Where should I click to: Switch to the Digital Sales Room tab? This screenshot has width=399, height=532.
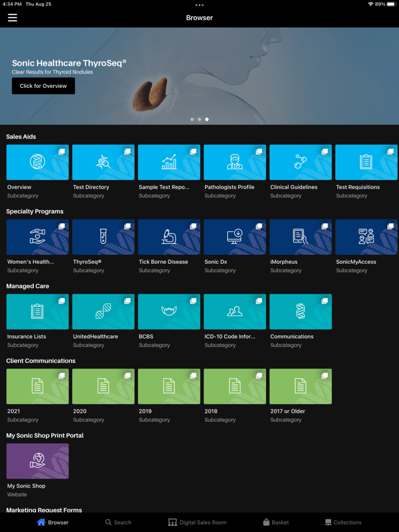pos(197,522)
